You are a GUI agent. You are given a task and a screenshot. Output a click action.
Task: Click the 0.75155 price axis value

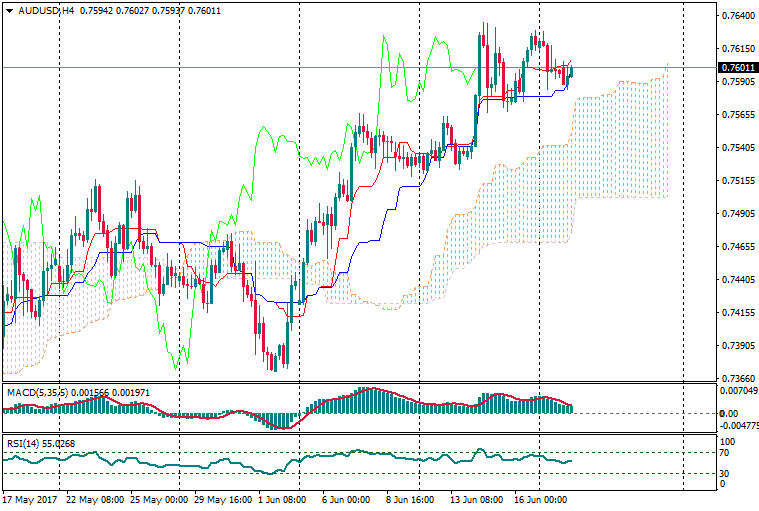coord(737,181)
